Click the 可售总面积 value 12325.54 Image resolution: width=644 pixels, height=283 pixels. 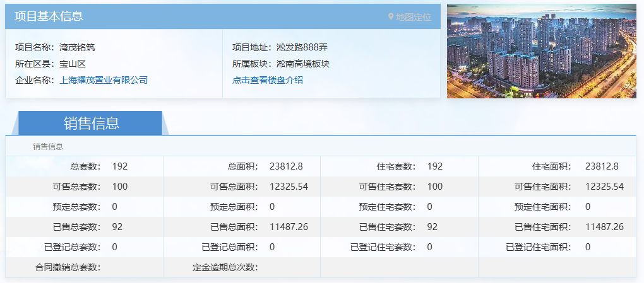pyautogui.click(x=289, y=187)
